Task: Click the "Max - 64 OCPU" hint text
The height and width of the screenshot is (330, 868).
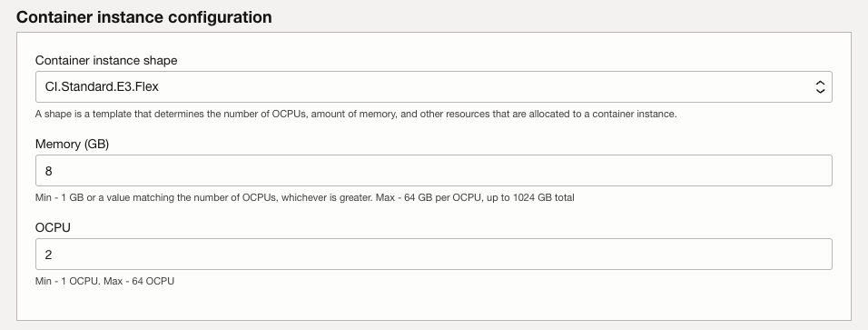Action: [138, 281]
